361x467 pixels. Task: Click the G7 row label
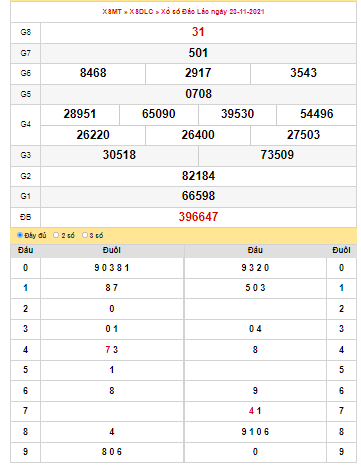click(x=26, y=53)
